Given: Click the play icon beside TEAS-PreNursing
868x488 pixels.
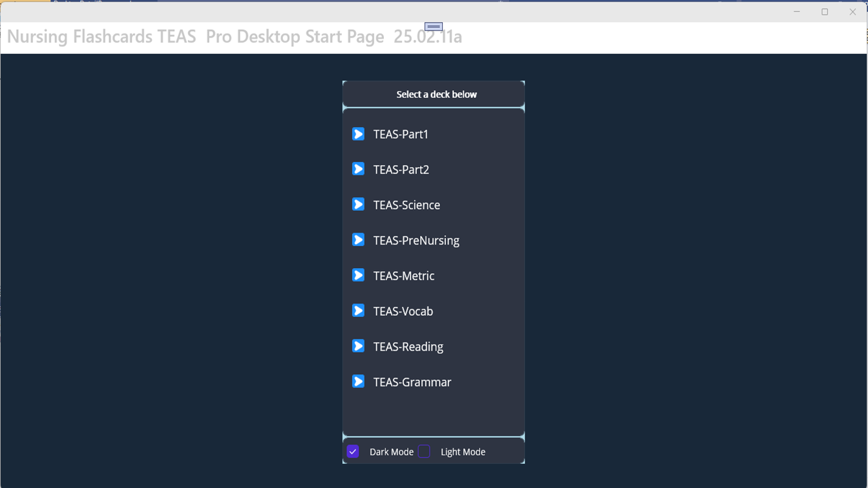Looking at the screenshot, I should pos(358,240).
